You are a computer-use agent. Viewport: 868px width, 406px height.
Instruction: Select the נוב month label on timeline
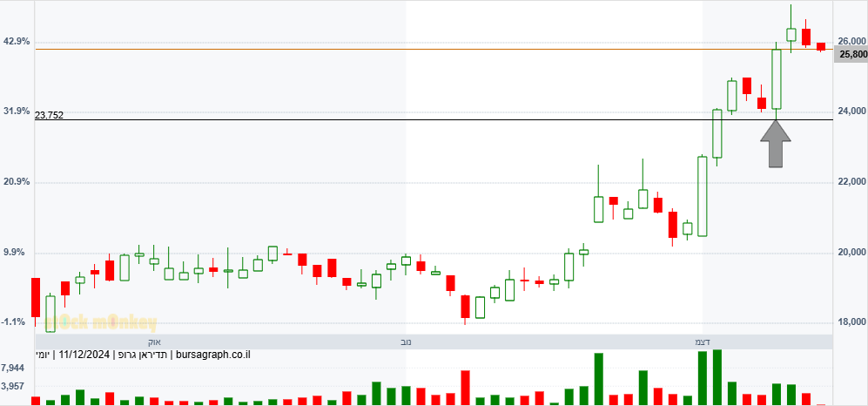406,342
